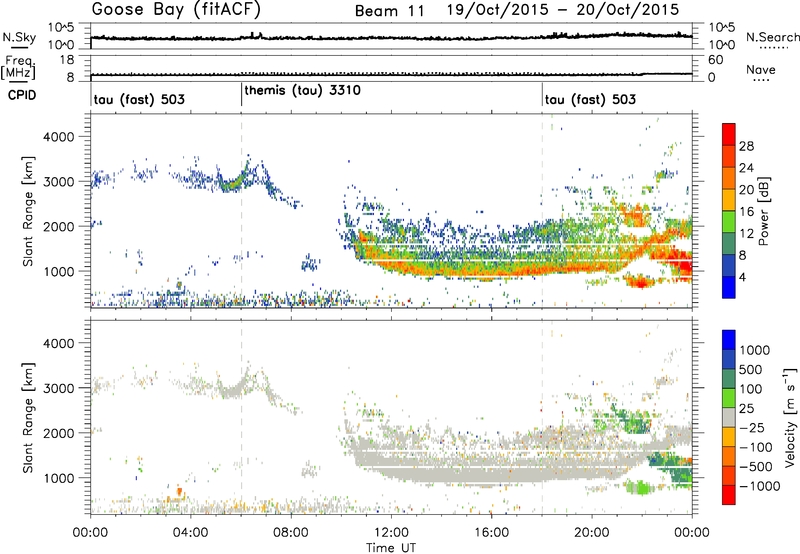Click the 06:00 dashed CPID boundary in the Power panel
Screen dimensions: 800x554
[241, 210]
